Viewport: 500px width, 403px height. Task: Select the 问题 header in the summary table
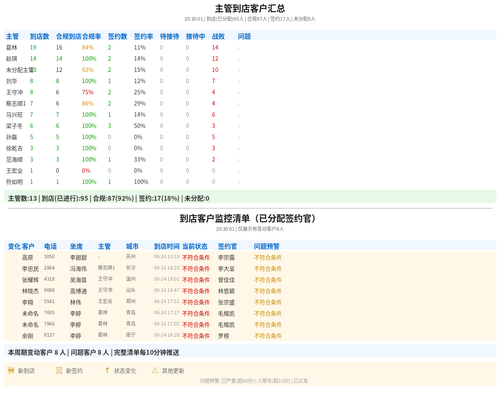(x=244, y=36)
